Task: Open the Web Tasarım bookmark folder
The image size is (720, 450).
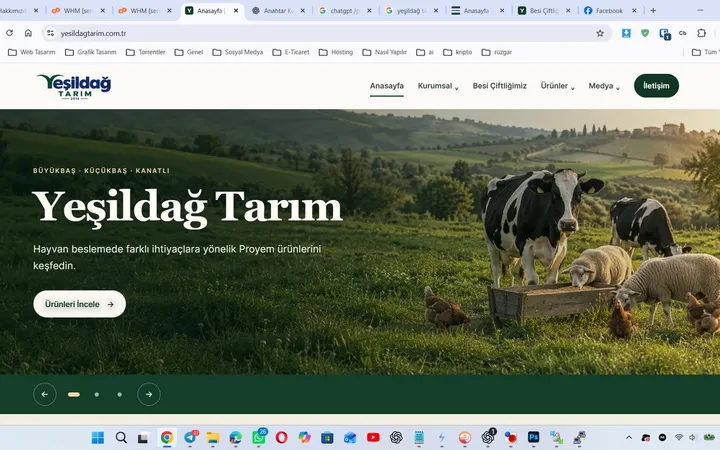Action: [x=32, y=52]
